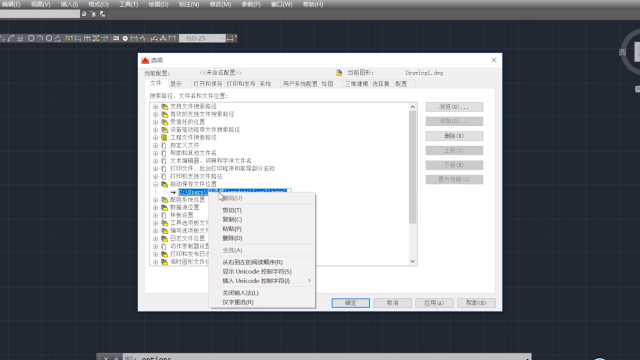This screenshot has height=360, width=640.
Task: Switch to the 选择集 tab
Action: click(x=381, y=84)
